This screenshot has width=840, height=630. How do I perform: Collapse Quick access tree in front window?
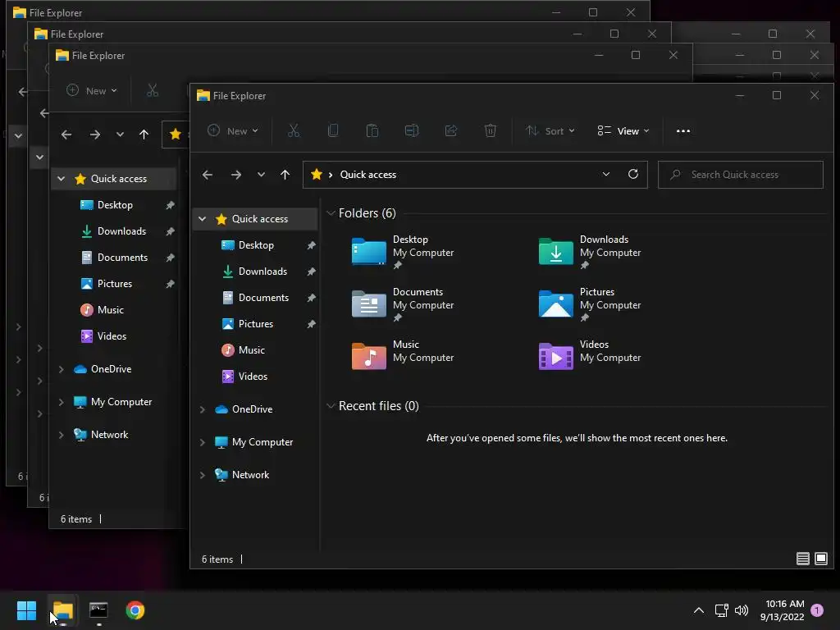[x=202, y=218]
